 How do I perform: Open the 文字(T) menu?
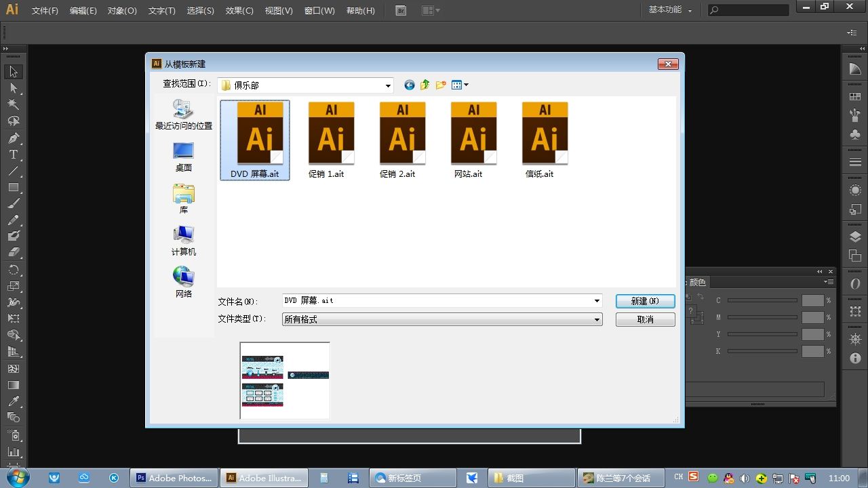[161, 11]
